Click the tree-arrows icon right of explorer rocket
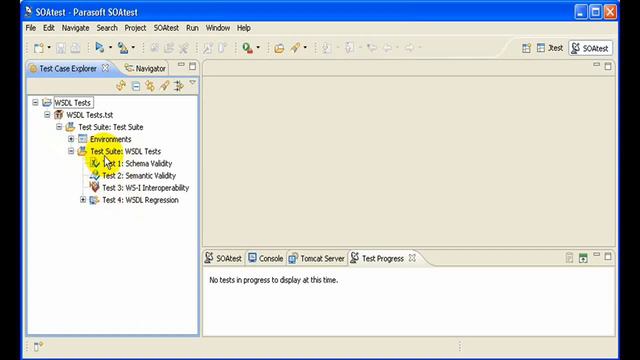This screenshot has width=640, height=360. click(179, 86)
